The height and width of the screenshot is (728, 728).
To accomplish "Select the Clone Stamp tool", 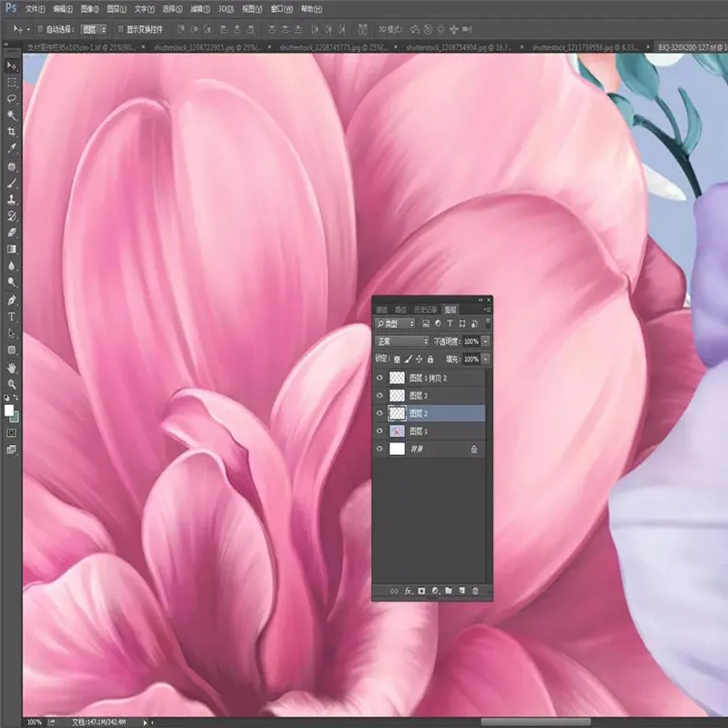I will pyautogui.click(x=12, y=199).
